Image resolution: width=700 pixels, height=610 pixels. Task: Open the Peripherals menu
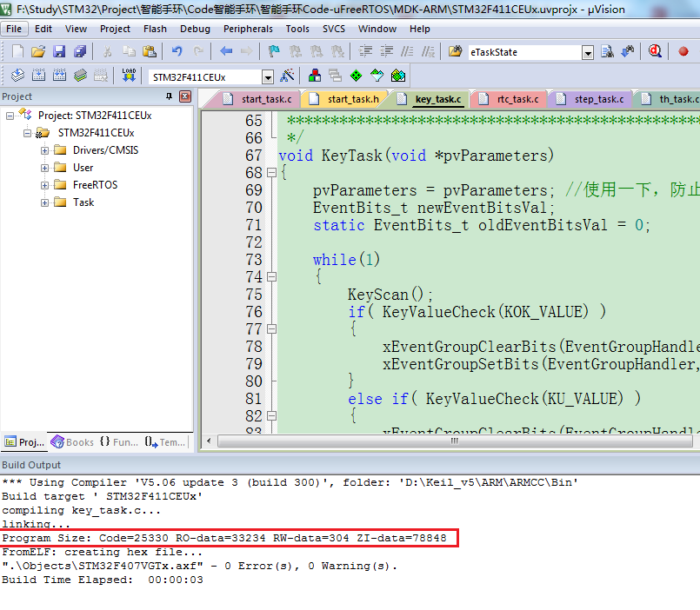248,29
